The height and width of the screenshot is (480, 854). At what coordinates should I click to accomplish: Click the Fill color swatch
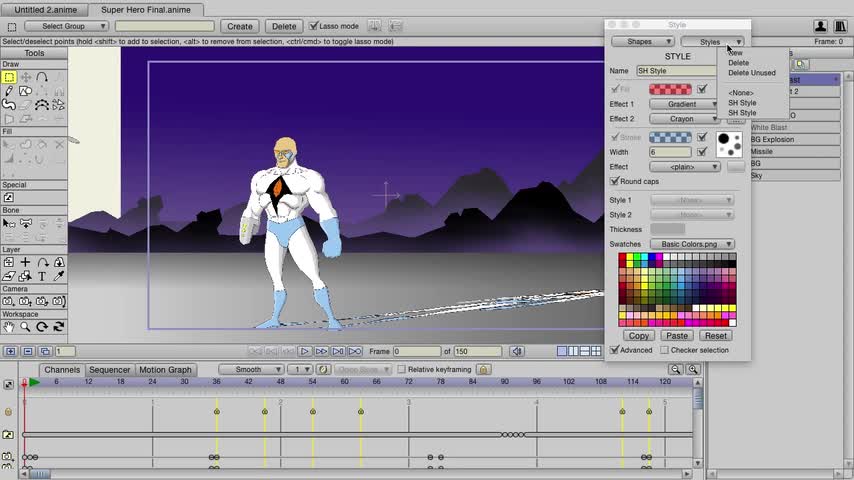pos(670,89)
